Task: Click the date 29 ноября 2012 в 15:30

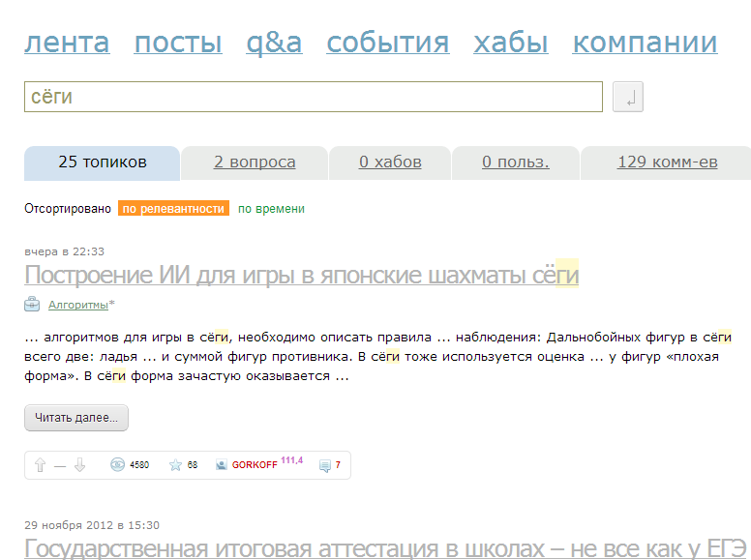Action: pyautogui.click(x=92, y=525)
